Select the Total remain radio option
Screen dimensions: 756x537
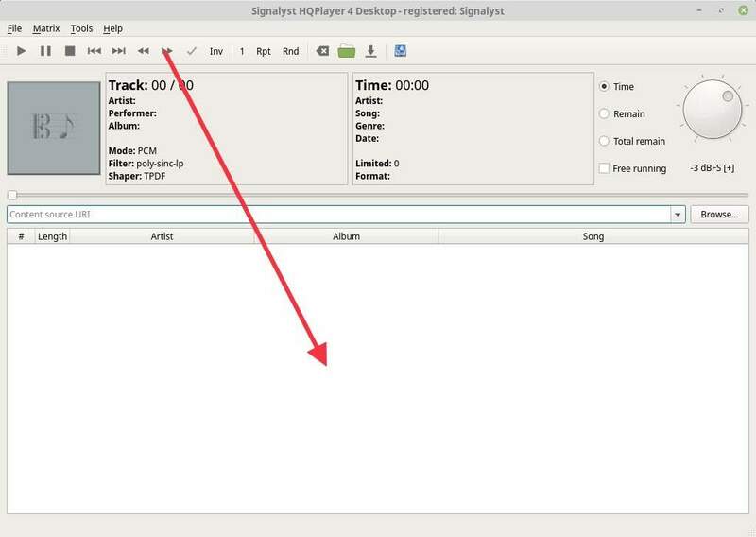[x=605, y=141]
